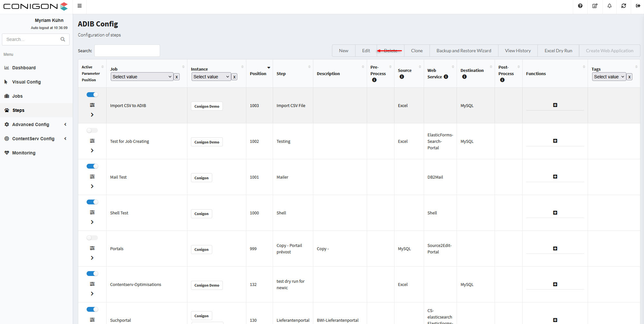Open the notifications bell icon

click(609, 6)
